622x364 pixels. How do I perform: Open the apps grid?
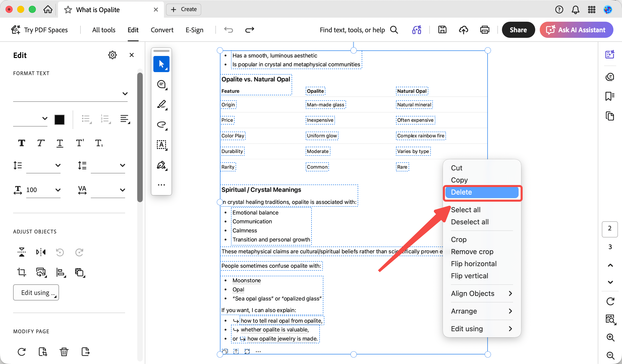[x=591, y=10]
